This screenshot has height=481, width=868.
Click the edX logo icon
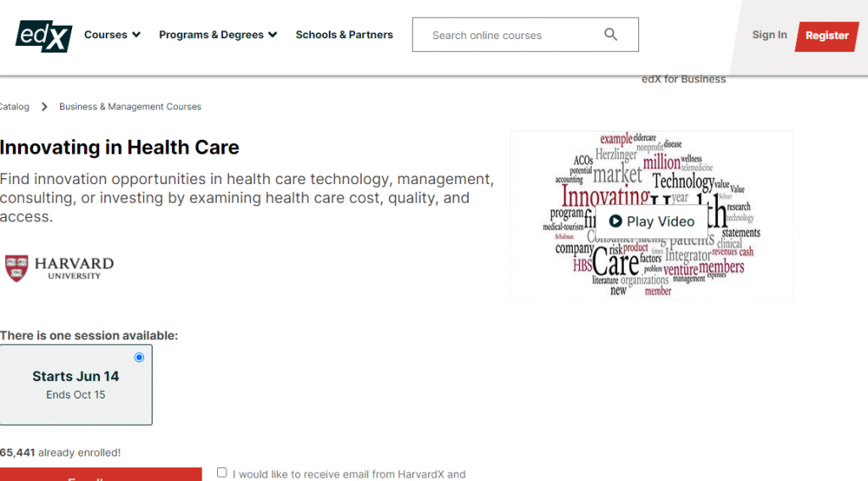(x=43, y=35)
